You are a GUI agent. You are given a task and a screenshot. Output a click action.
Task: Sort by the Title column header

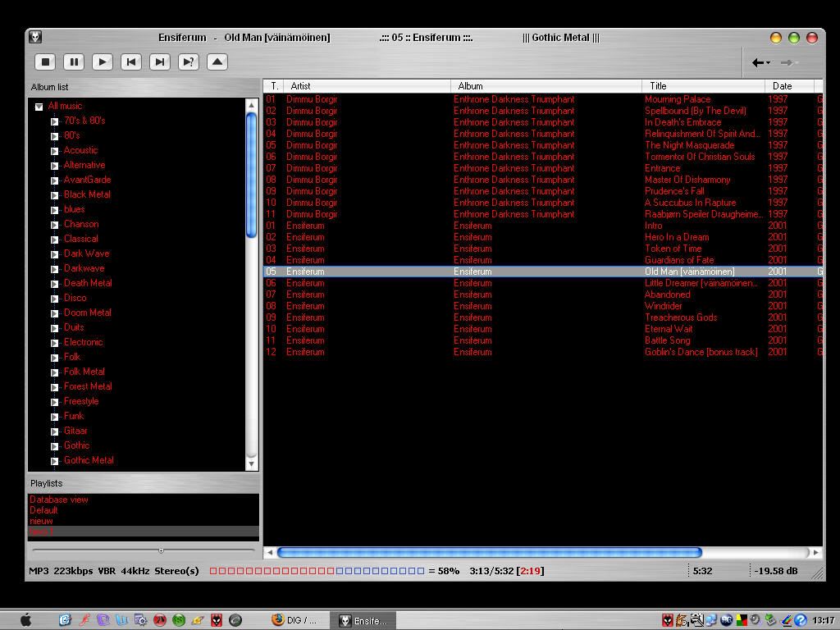pyautogui.click(x=704, y=85)
